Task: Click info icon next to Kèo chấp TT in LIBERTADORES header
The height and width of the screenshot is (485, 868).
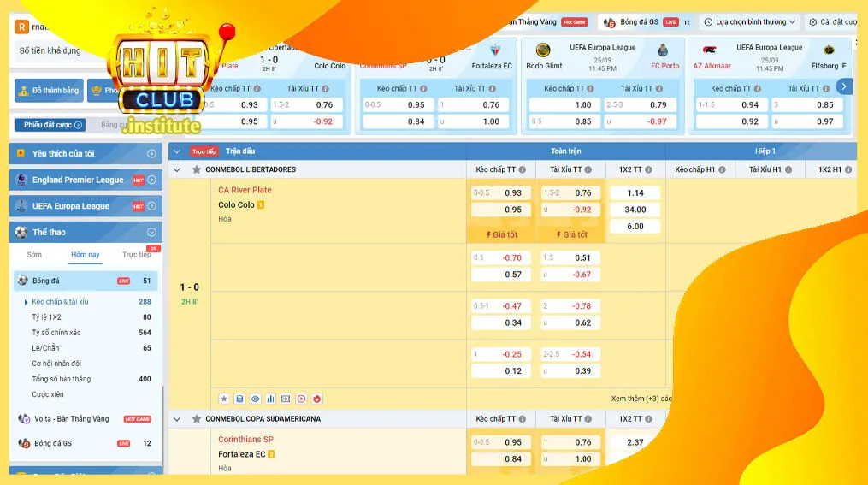Action: [523, 170]
